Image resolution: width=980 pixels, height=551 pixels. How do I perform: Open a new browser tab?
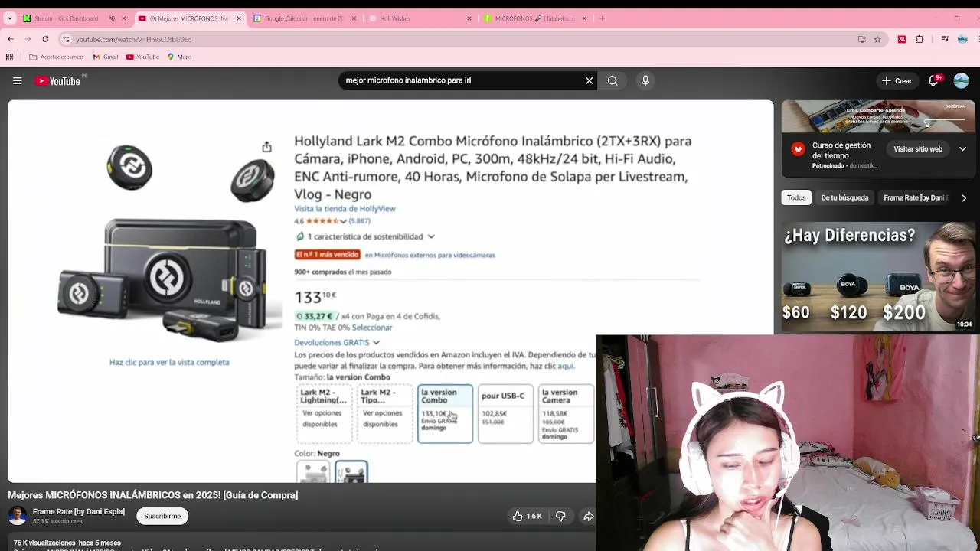click(x=602, y=18)
